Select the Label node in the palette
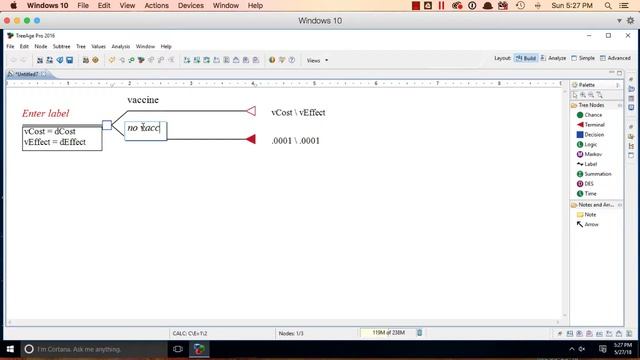Viewport: 640px width, 360px height. 587,164
